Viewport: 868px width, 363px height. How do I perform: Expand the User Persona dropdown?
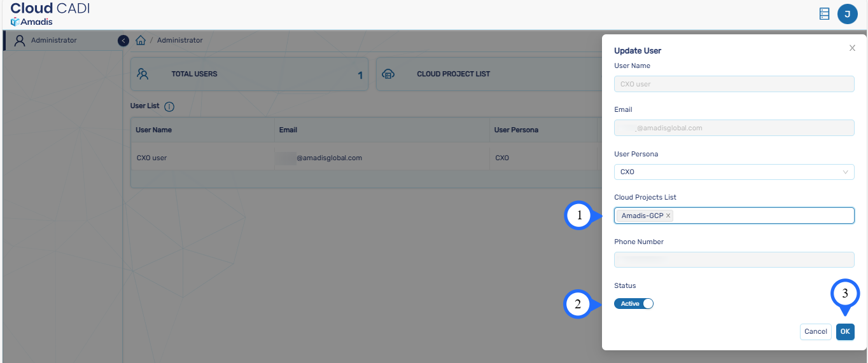pyautogui.click(x=734, y=172)
